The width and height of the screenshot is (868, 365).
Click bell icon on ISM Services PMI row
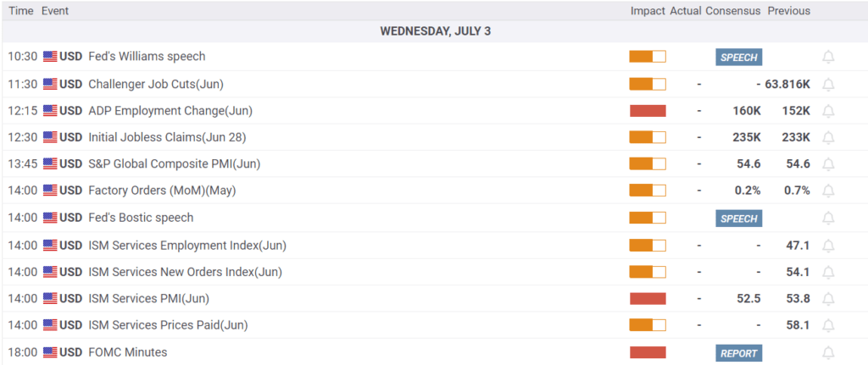828,299
